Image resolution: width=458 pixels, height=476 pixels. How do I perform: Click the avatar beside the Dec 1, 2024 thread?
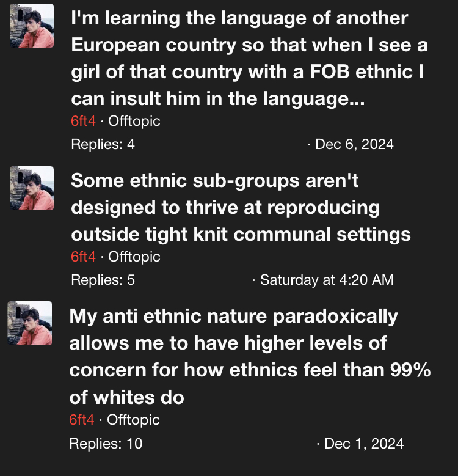[30, 323]
